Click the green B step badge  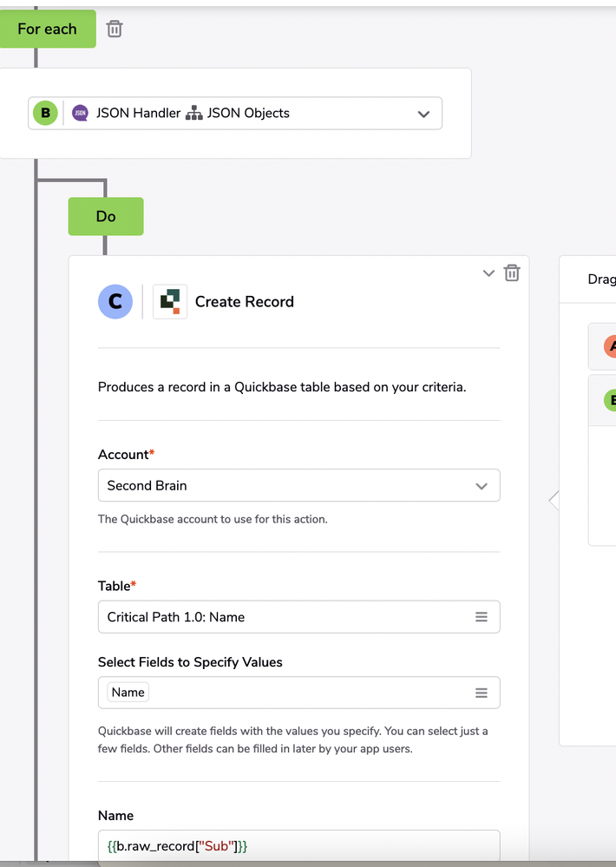pos(45,114)
